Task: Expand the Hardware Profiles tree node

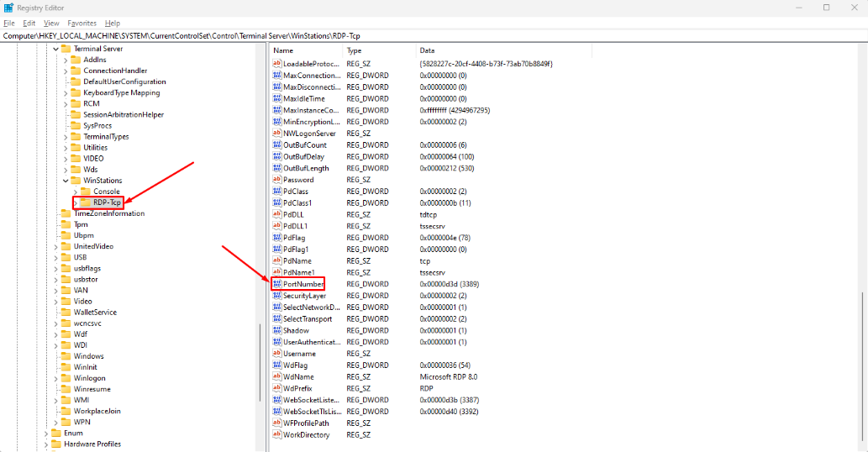Action: (46, 444)
